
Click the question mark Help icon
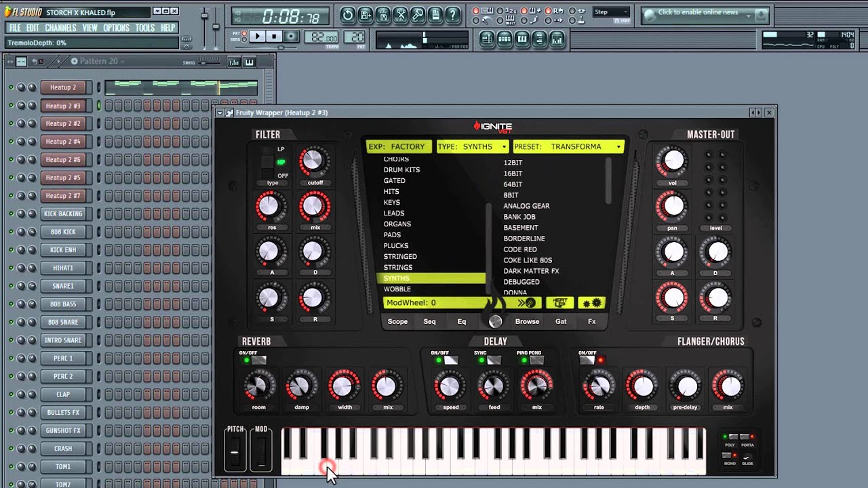coord(453,15)
